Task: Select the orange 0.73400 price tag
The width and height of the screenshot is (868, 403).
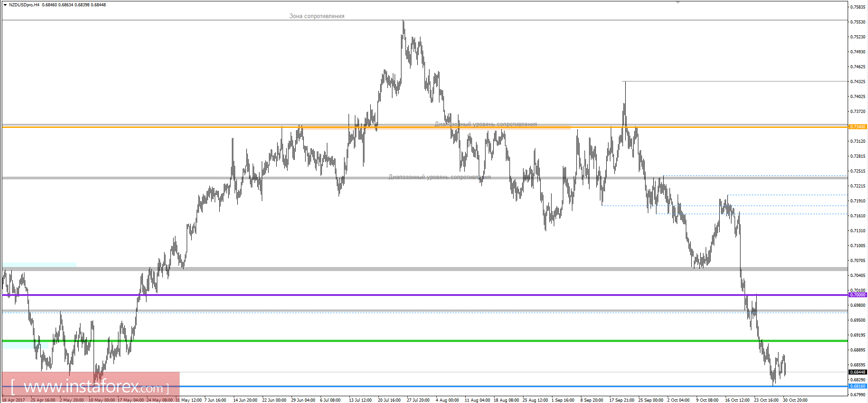Action: (x=858, y=127)
